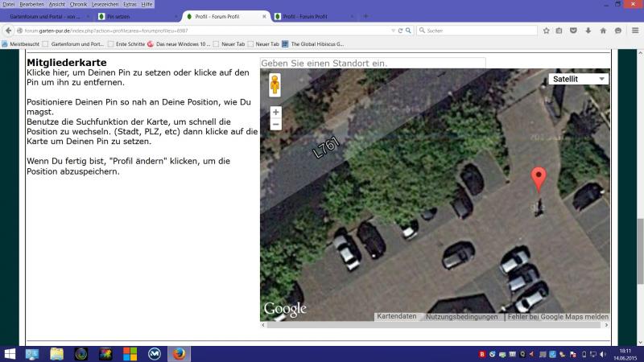Zoom in on the map with the plus button
Screen dimensions: 644x362
(275, 113)
